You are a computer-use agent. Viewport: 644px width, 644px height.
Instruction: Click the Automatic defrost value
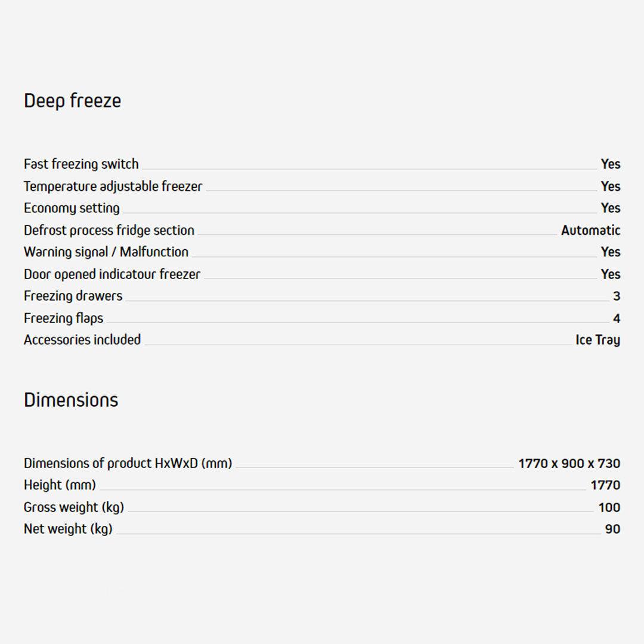click(590, 230)
